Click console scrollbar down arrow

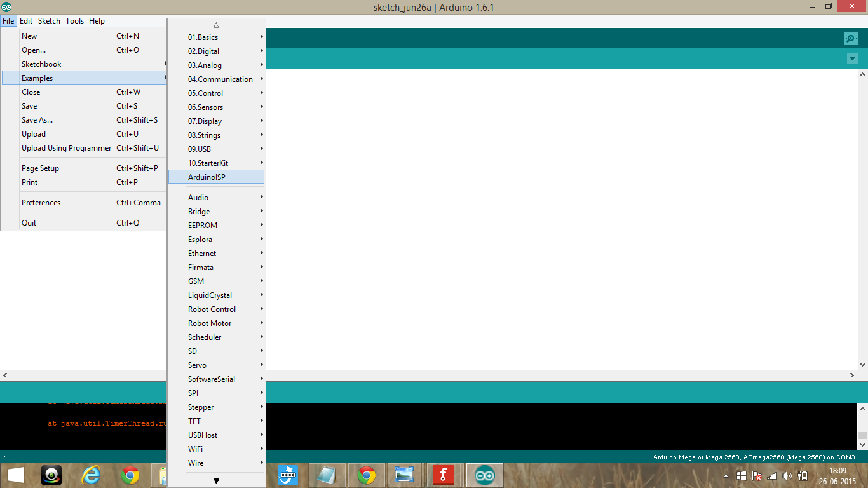click(862, 445)
